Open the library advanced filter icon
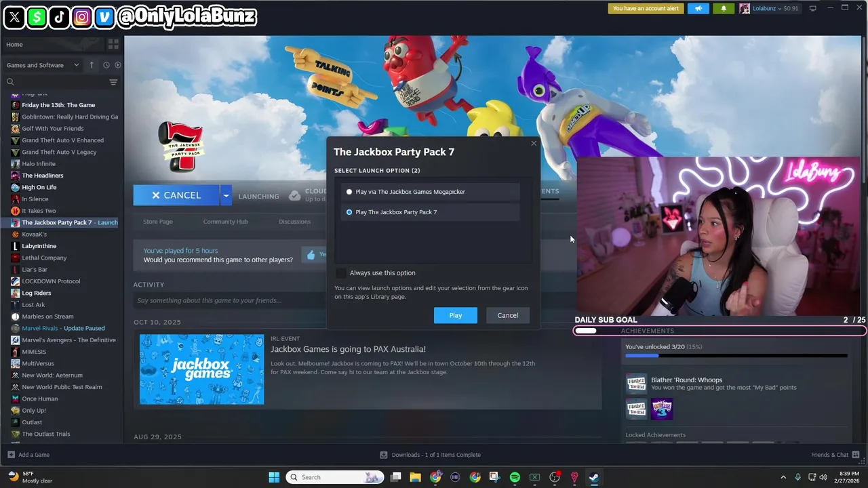The width and height of the screenshot is (868, 488). (x=113, y=82)
